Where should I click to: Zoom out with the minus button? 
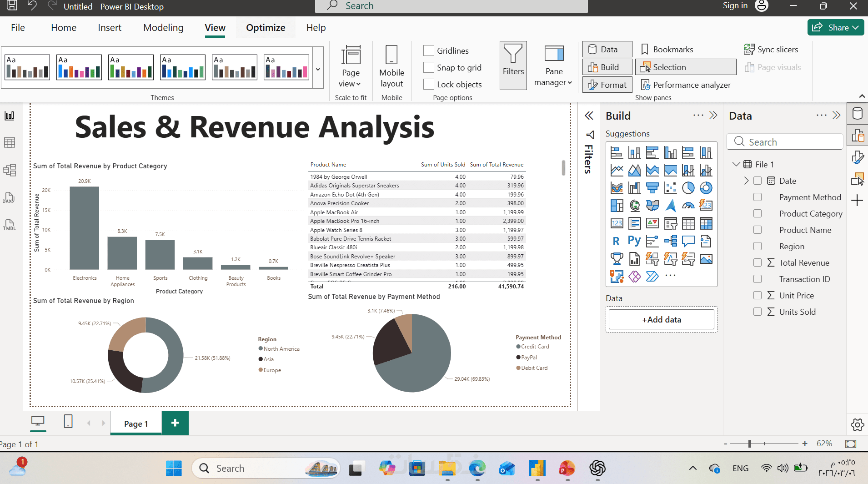click(x=726, y=444)
